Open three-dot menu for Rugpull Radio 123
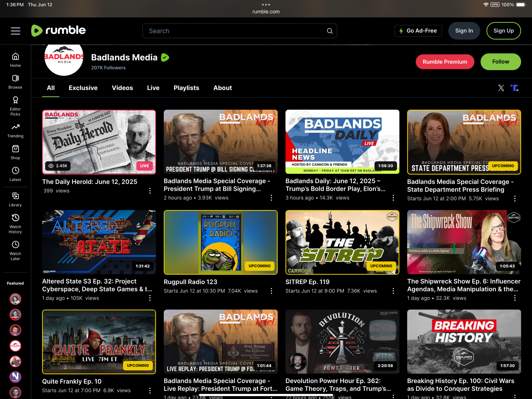Screen dimensions: 532x399 click(272, 291)
